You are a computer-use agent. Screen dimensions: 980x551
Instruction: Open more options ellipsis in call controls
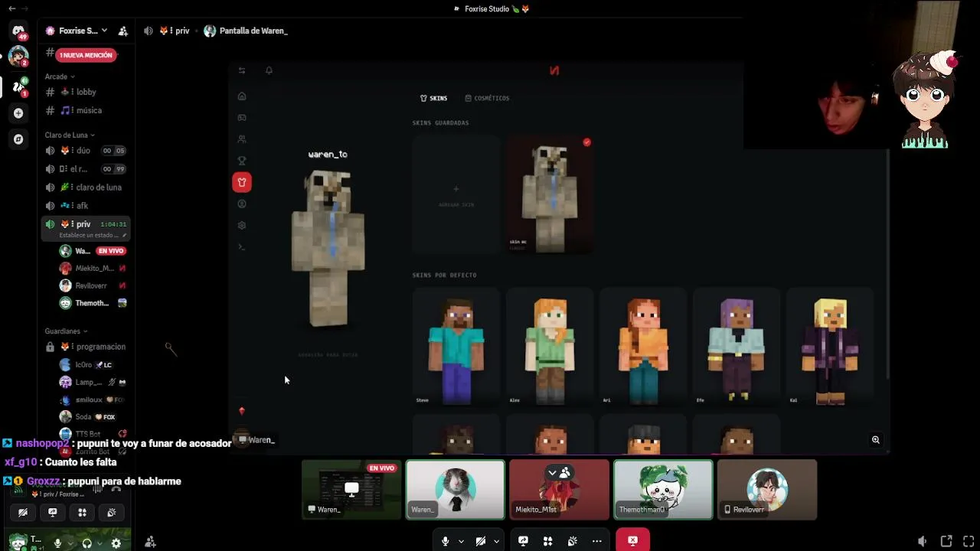(x=596, y=541)
